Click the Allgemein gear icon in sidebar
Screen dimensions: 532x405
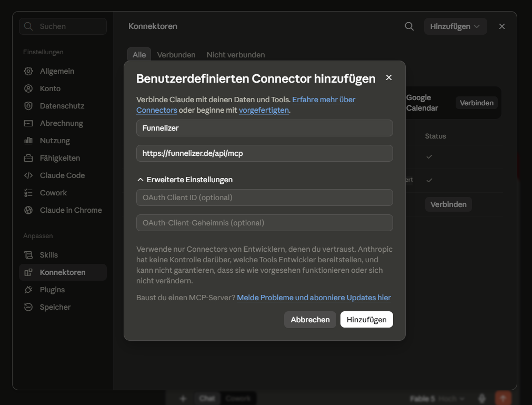[x=28, y=71]
